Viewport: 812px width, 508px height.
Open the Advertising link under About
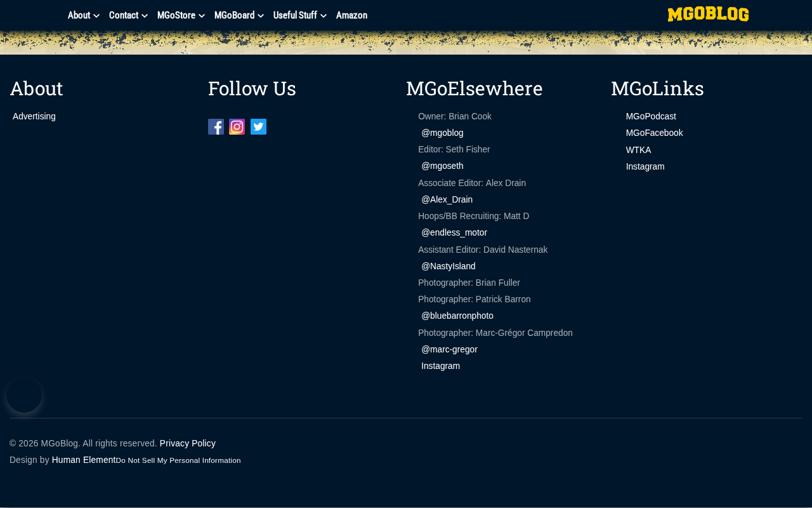click(x=34, y=116)
